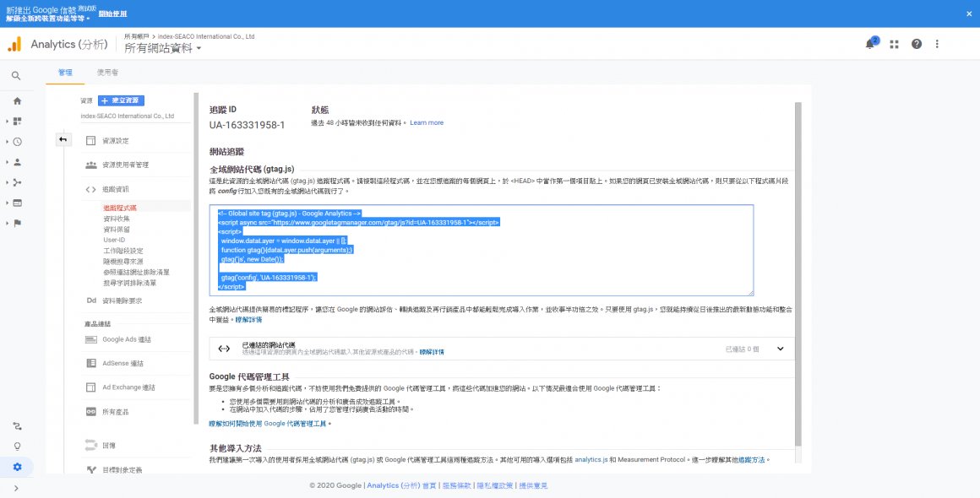Open the Customization dashboards grid icon
The height and width of the screenshot is (498, 980).
tap(17, 122)
